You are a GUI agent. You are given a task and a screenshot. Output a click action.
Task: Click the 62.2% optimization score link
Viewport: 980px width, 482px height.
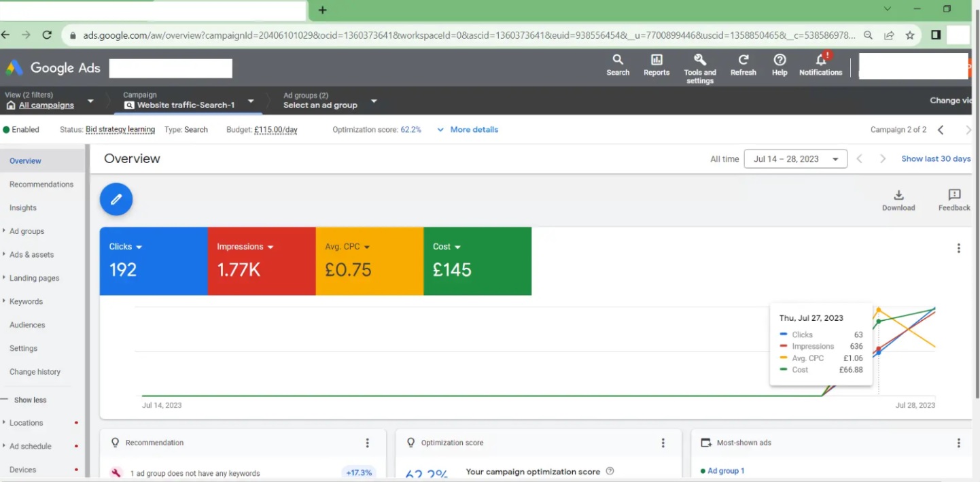pos(410,129)
